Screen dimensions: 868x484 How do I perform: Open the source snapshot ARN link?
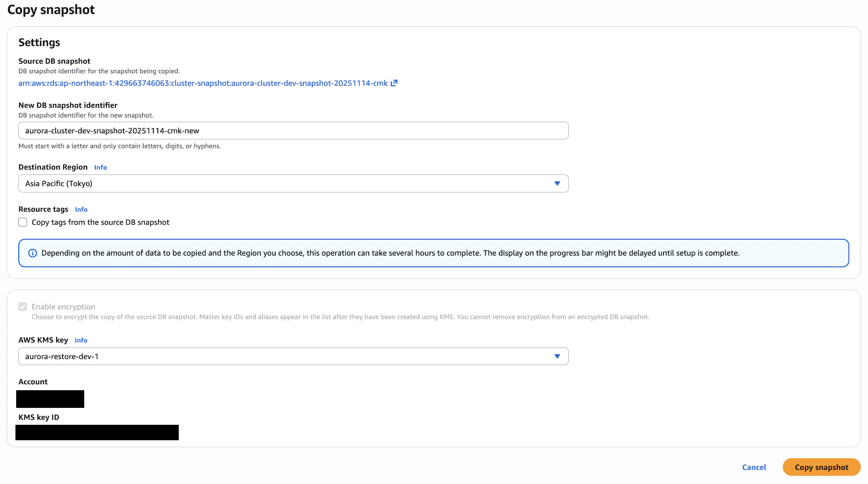(203, 83)
